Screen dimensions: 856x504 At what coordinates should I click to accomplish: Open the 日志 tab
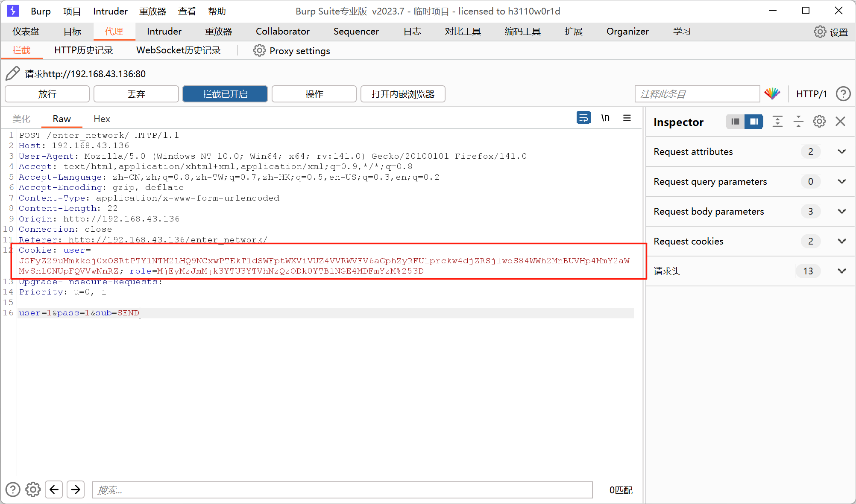click(412, 32)
